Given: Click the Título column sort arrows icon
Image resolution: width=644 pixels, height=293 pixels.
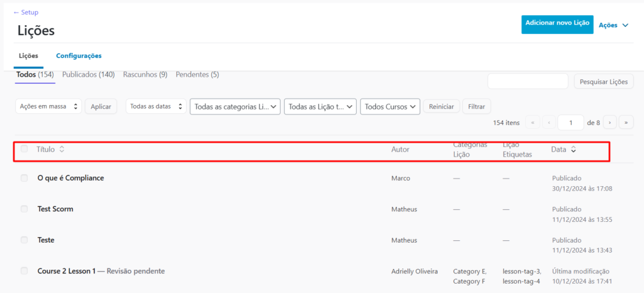Looking at the screenshot, I should 62,150.
